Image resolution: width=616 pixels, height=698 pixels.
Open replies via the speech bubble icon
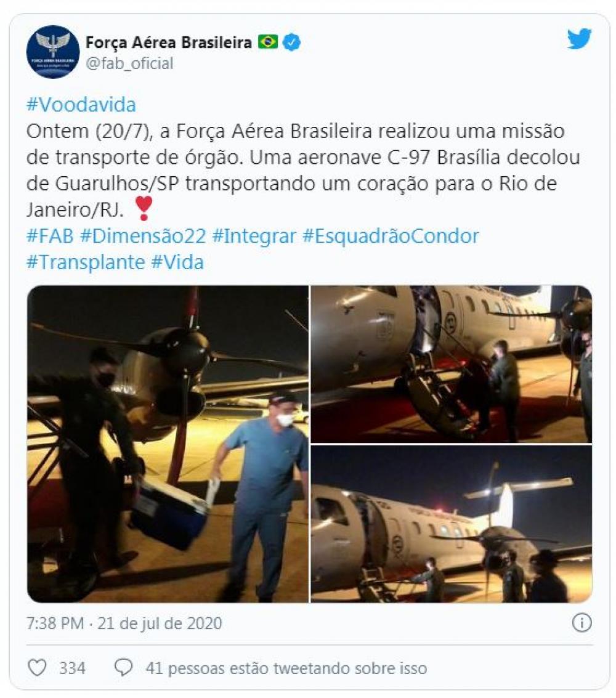(123, 668)
